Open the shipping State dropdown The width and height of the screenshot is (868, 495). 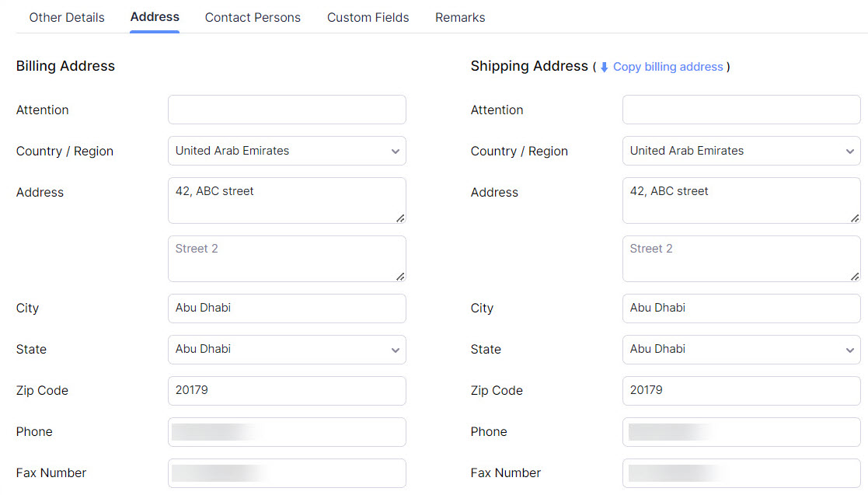(741, 349)
